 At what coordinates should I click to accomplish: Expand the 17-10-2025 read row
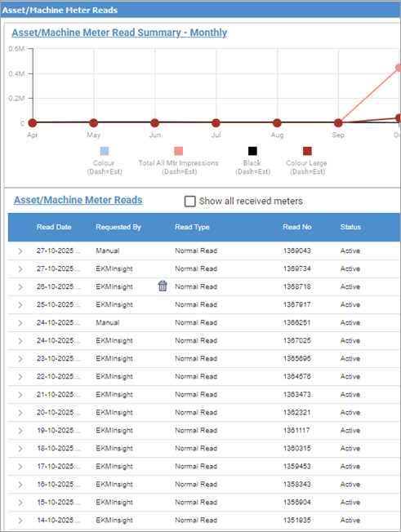pos(20,467)
